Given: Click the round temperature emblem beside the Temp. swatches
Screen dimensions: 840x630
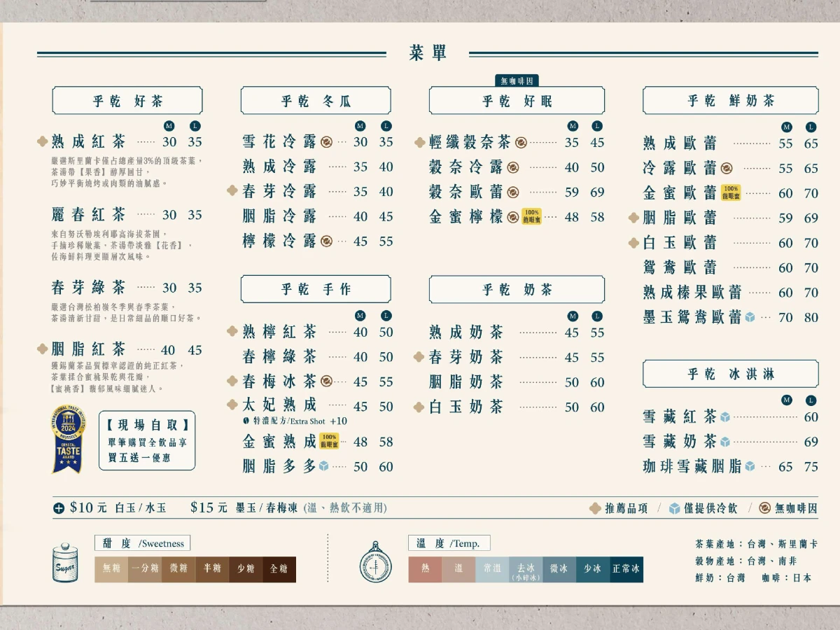Looking at the screenshot, I should coord(375,563).
